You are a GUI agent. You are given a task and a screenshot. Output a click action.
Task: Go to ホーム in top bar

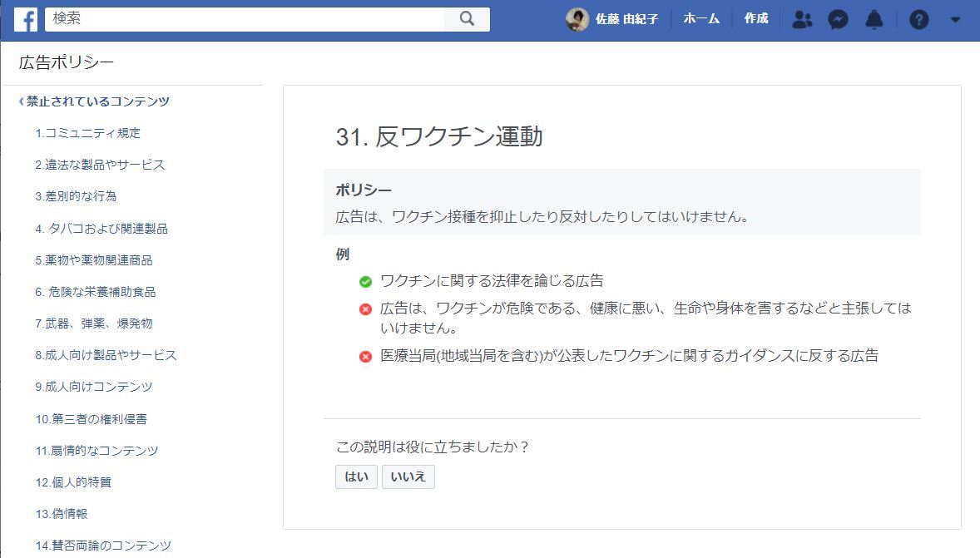tap(701, 19)
